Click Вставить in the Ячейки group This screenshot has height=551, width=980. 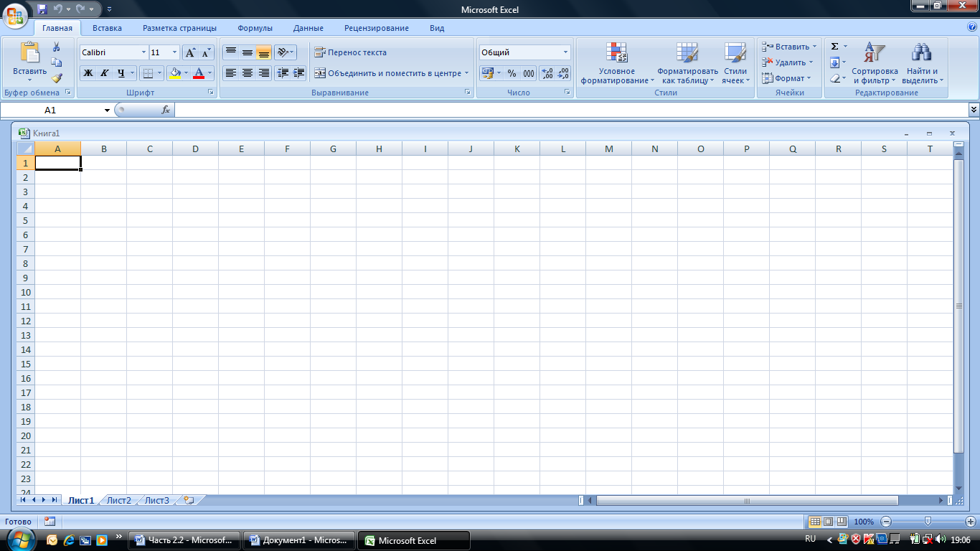pyautogui.click(x=788, y=47)
